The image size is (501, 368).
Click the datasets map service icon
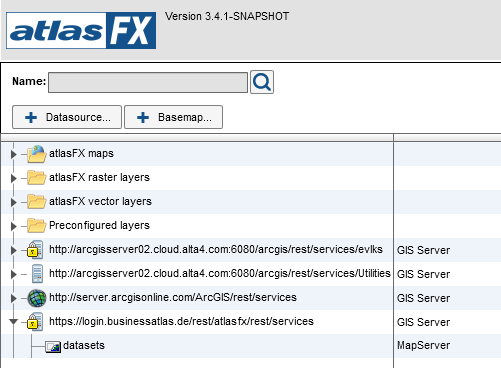coord(53,347)
